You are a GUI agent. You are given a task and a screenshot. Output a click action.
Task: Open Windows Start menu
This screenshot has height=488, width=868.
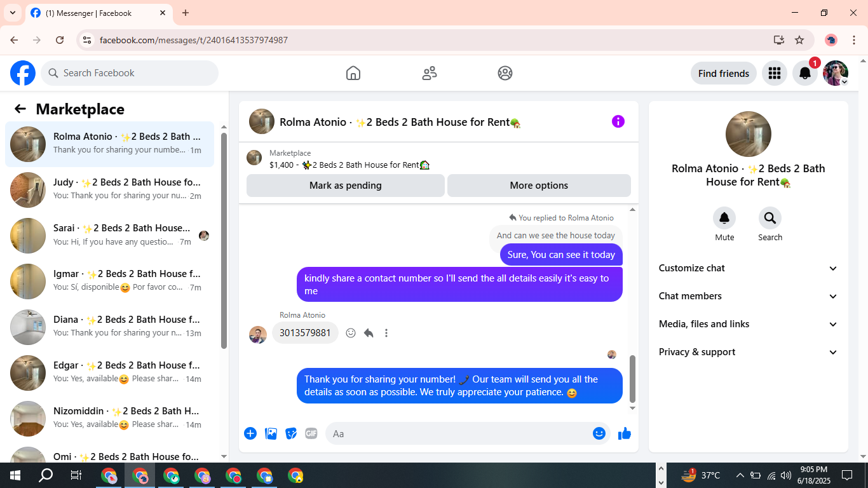15,475
